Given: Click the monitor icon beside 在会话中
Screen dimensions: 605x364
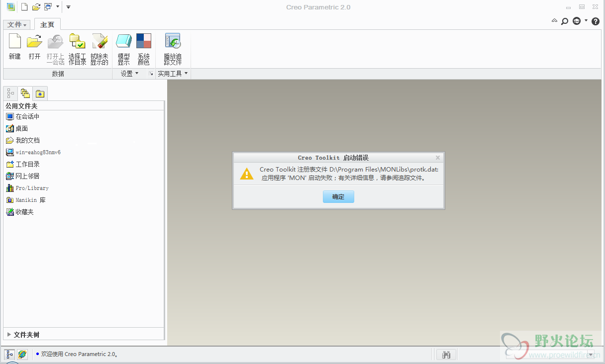Looking at the screenshot, I should pyautogui.click(x=10, y=116).
